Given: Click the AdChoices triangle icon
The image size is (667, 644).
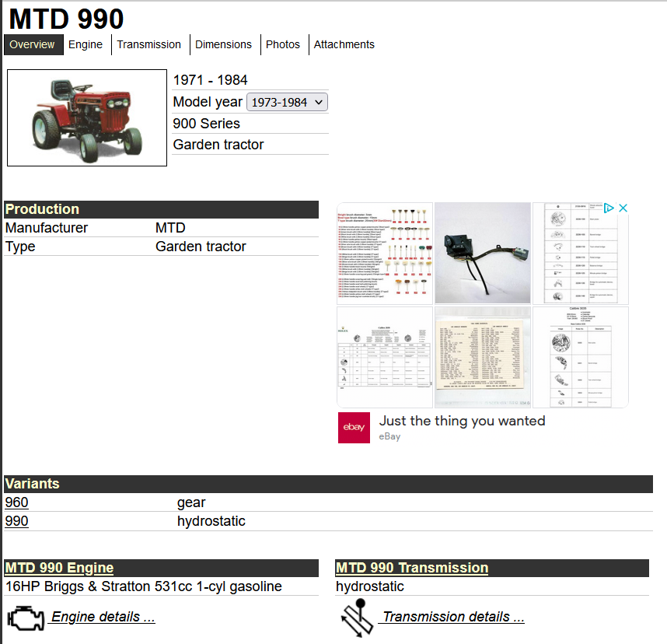Looking at the screenshot, I should coord(609,208).
